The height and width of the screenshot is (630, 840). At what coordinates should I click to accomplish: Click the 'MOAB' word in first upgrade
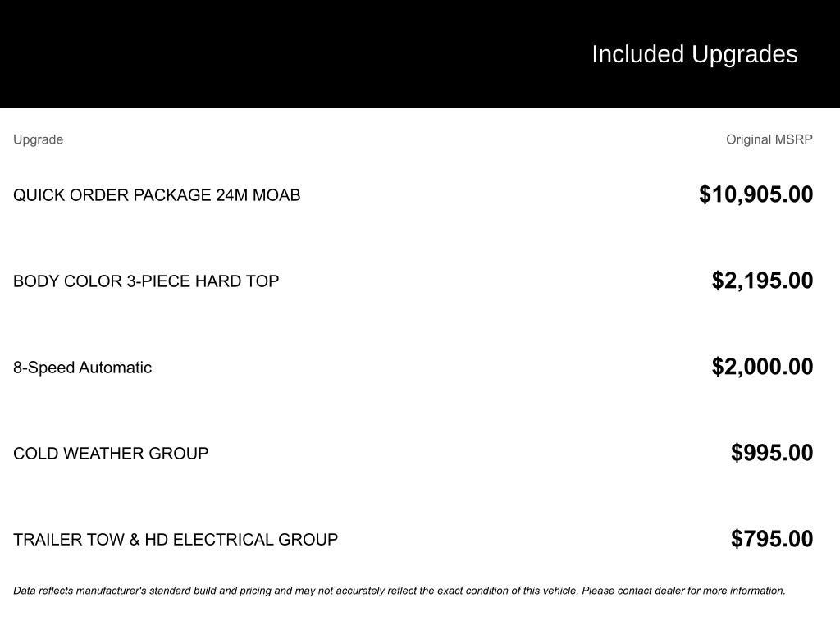(x=276, y=195)
